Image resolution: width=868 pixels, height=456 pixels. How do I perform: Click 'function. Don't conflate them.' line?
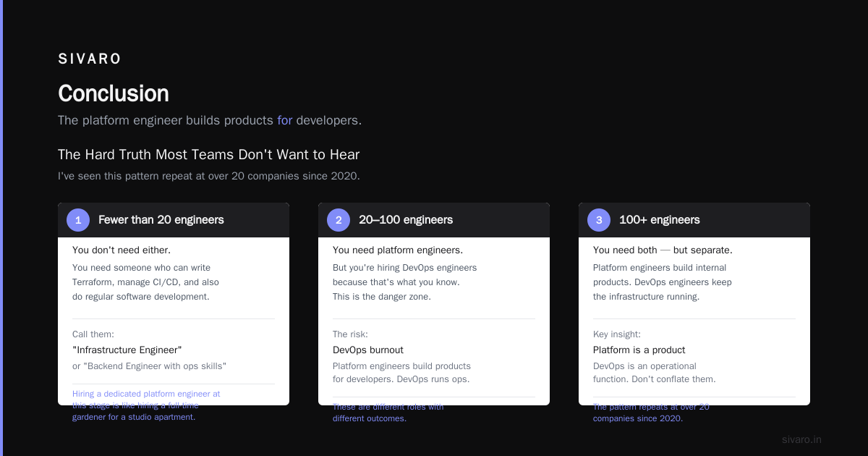(x=655, y=379)
